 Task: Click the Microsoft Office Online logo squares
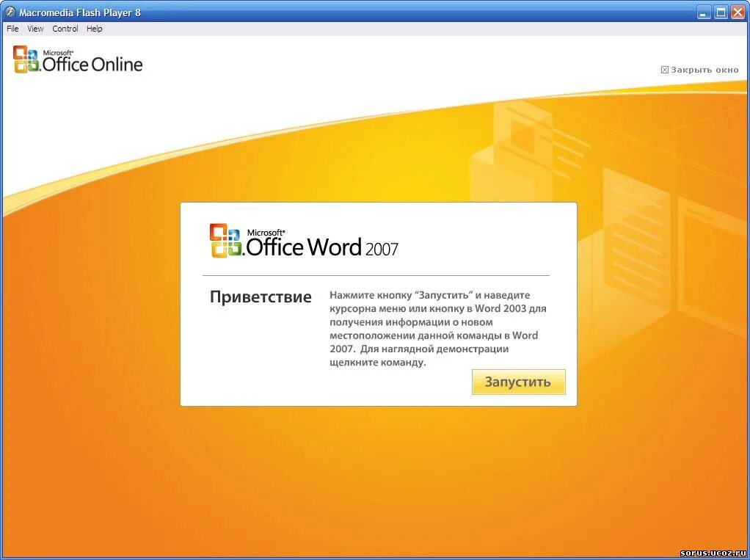pyautogui.click(x=27, y=59)
